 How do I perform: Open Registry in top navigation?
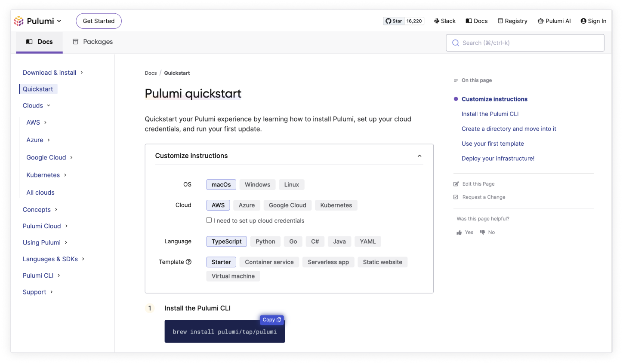pyautogui.click(x=512, y=21)
